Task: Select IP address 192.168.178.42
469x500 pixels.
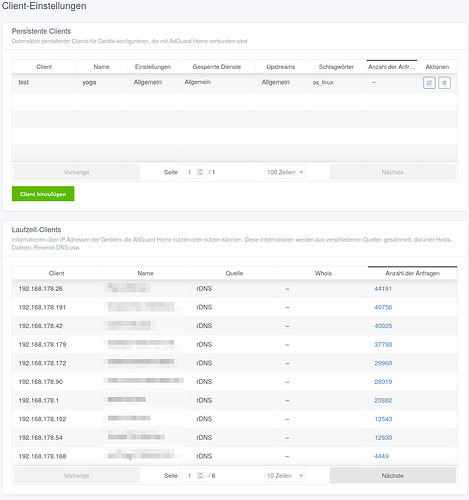Action: tap(41, 326)
